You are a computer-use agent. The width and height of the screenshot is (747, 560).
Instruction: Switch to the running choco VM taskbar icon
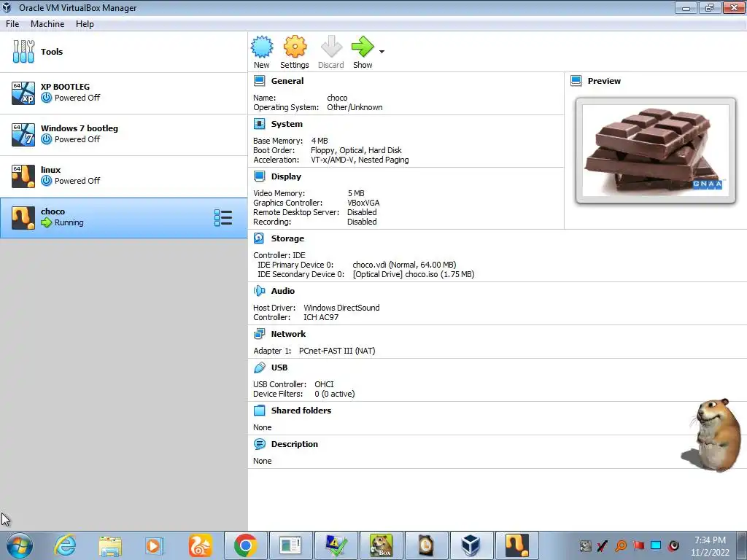pos(517,545)
